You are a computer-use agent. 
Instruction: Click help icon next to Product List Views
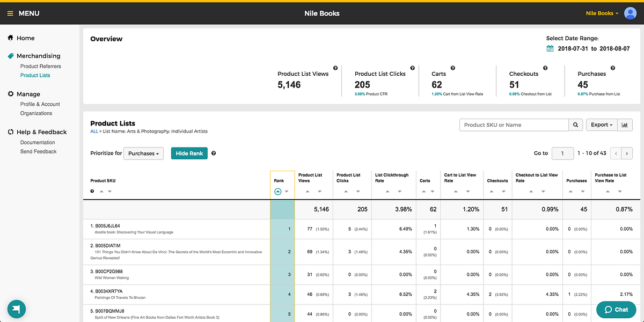pyautogui.click(x=335, y=68)
